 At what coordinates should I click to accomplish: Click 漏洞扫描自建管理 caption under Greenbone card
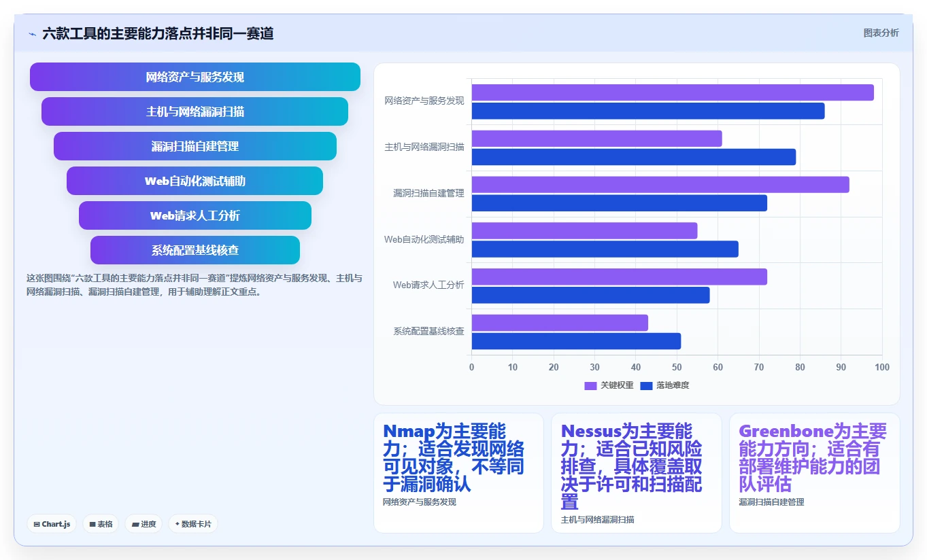771,502
